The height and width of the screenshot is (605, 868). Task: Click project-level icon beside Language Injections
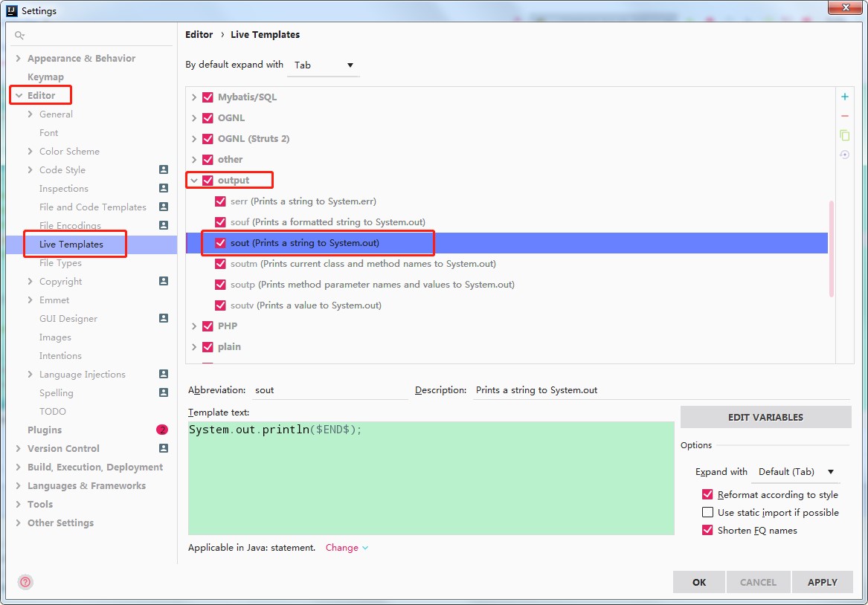click(164, 374)
